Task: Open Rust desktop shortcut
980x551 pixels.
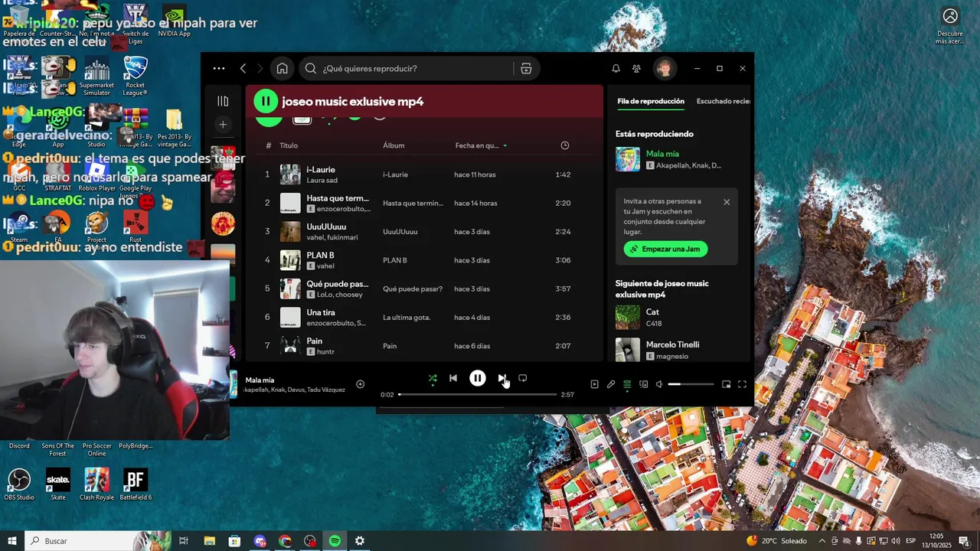Action: click(x=136, y=227)
